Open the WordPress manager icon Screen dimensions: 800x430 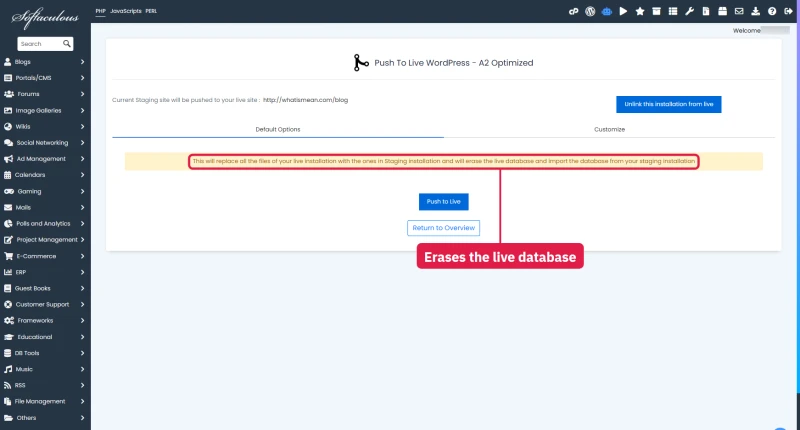click(590, 11)
